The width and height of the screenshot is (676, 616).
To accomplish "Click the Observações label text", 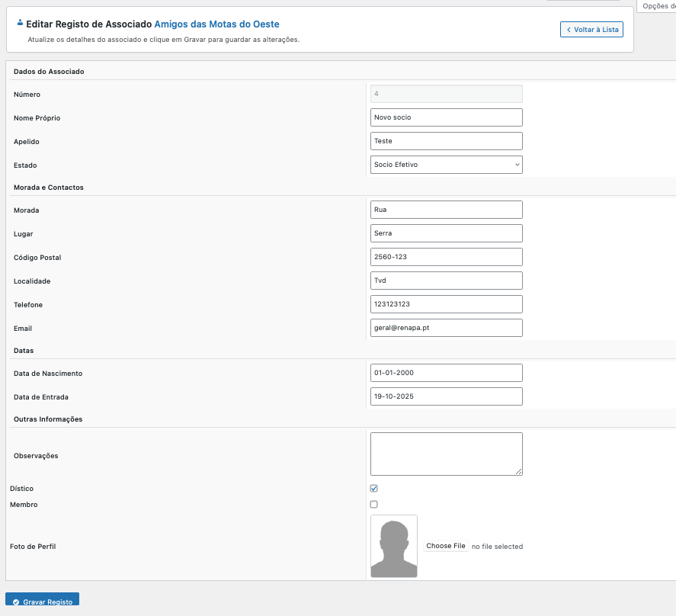I will 36,456.
